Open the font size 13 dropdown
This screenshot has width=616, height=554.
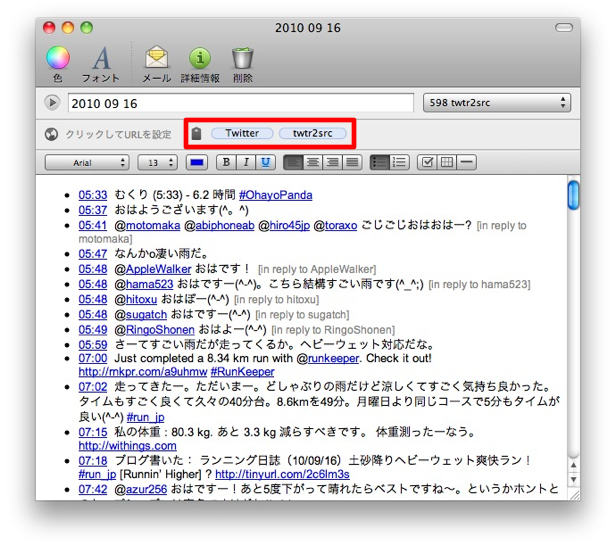157,161
